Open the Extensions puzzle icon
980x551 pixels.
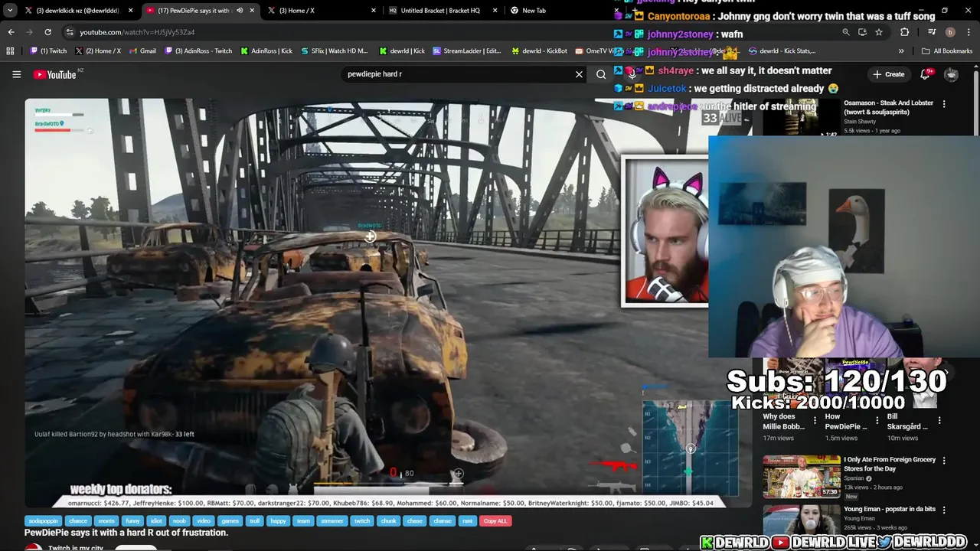coord(905,32)
